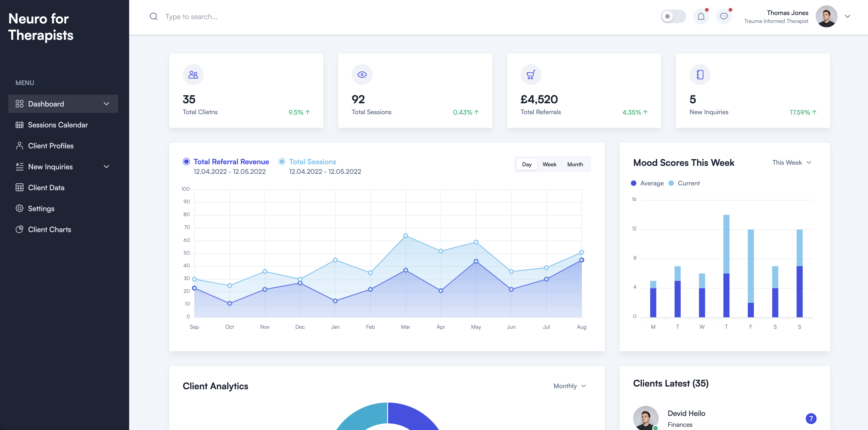Screen dimensions: 868x430
Task: Open the notifications bell icon
Action: [x=701, y=17]
